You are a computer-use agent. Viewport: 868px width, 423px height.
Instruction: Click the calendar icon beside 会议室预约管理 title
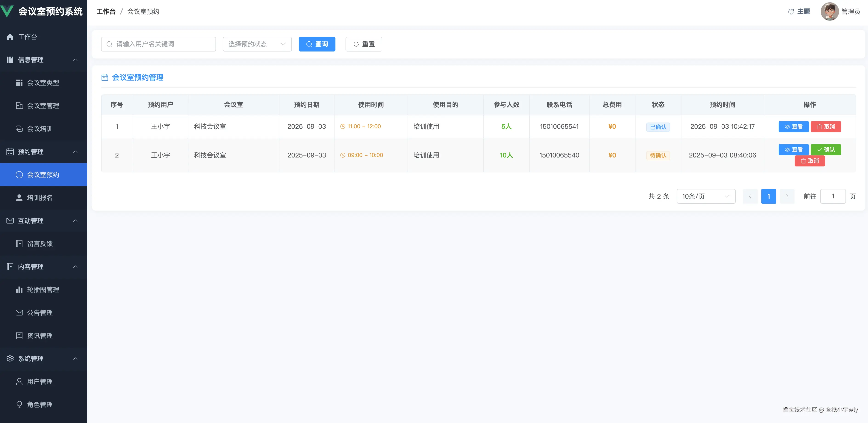105,77
